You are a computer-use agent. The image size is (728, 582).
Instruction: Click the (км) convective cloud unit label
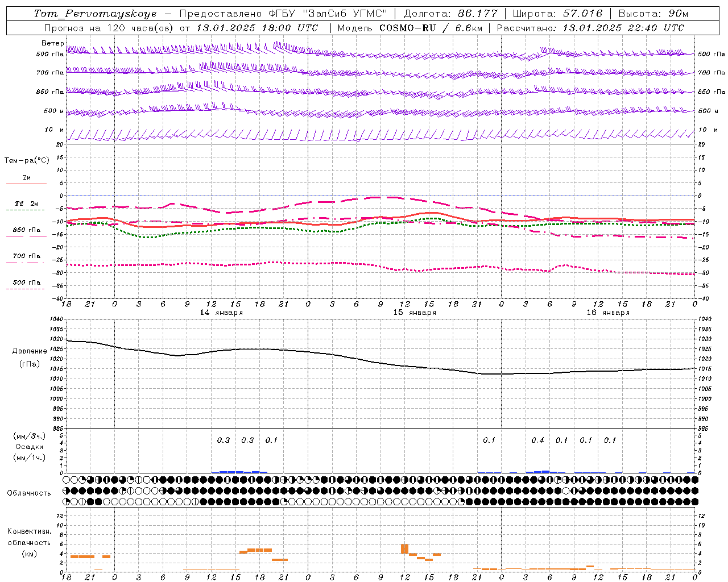point(29,554)
